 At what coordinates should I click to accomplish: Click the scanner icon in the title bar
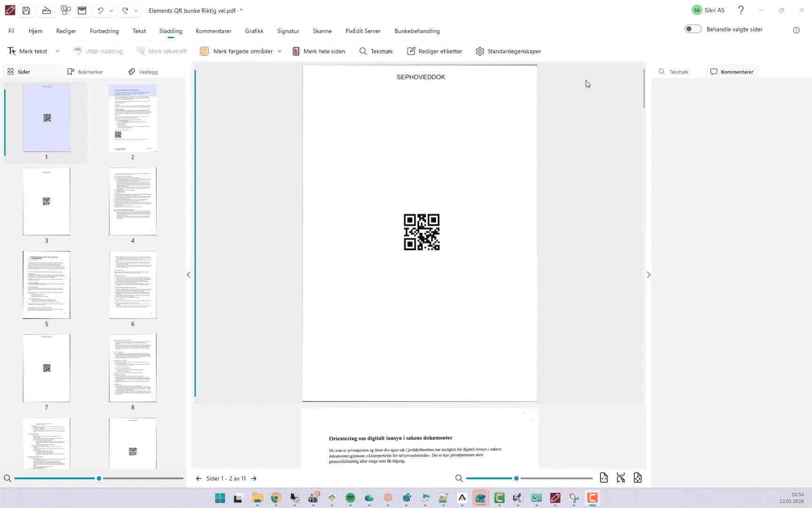coord(46,10)
